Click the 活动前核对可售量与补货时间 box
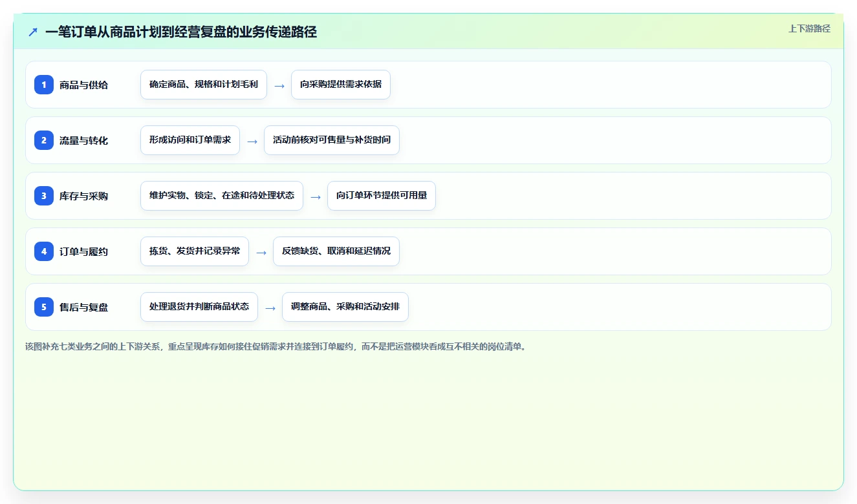This screenshot has width=857, height=504. [332, 140]
